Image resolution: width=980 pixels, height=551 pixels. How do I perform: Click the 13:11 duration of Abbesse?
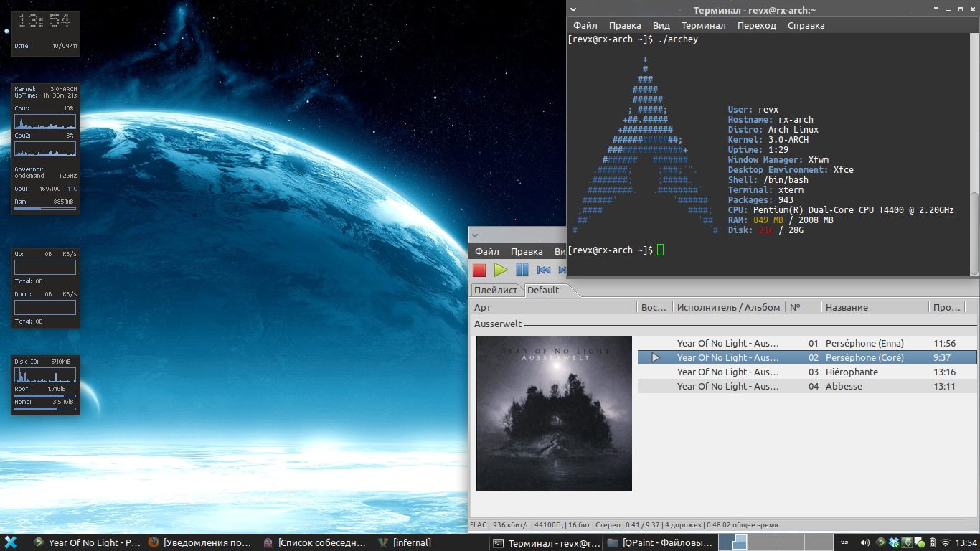[x=944, y=386]
